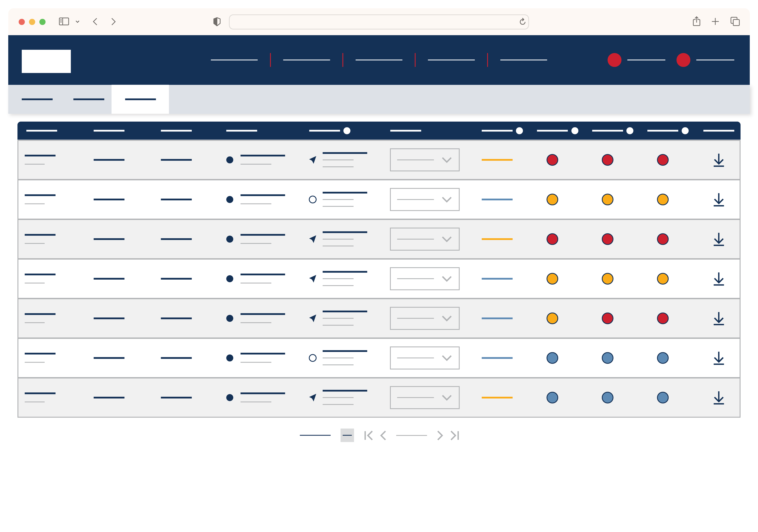The image size is (758, 532).
Task: Toggle the browser sidebar icon
Action: coord(64,21)
